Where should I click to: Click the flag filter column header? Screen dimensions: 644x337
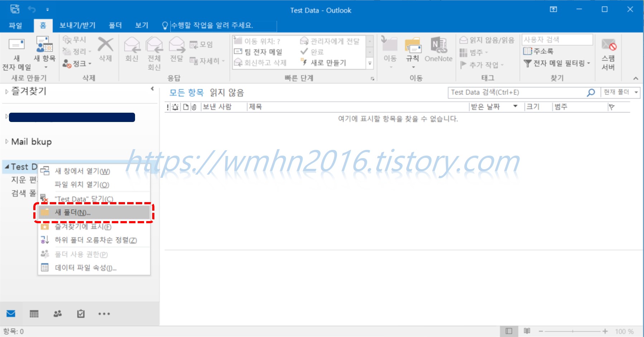coord(611,107)
